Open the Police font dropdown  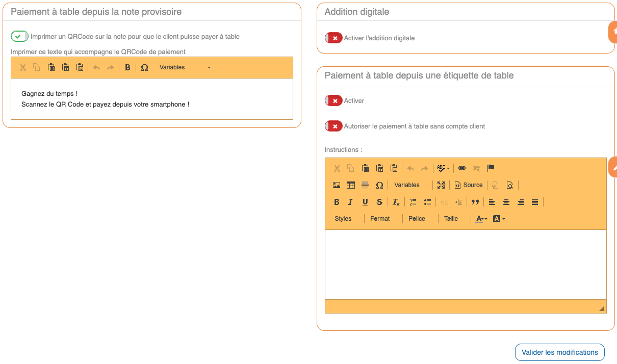(417, 219)
